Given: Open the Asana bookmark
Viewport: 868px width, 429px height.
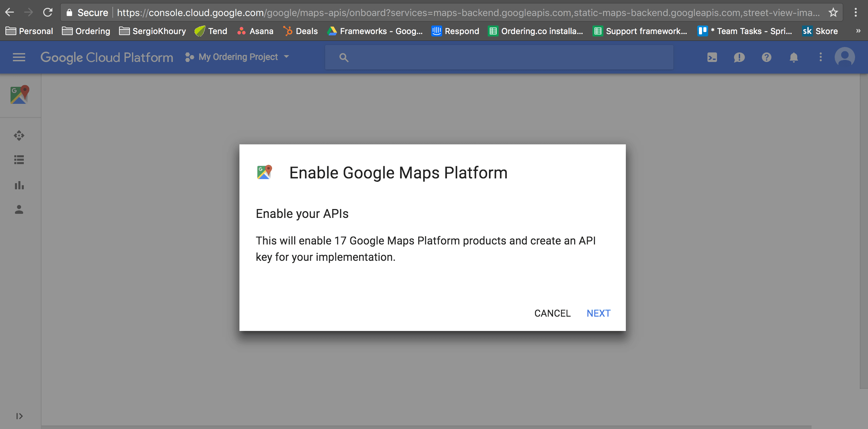Looking at the screenshot, I should tap(255, 31).
